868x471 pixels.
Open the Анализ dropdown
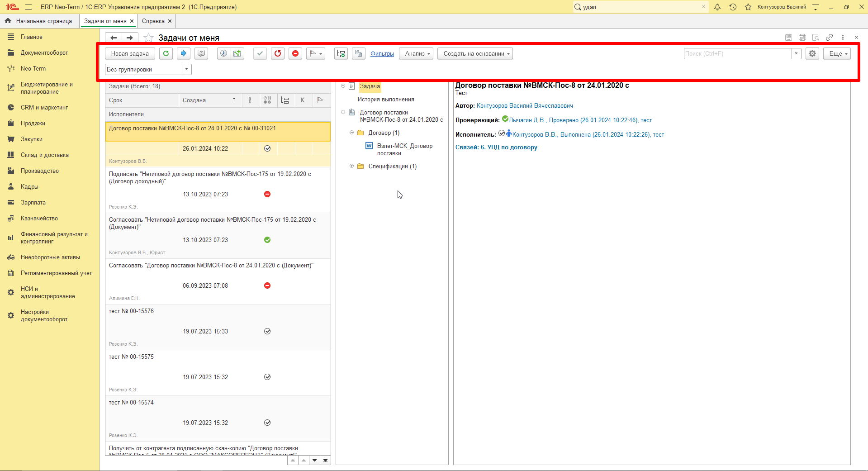(416, 53)
